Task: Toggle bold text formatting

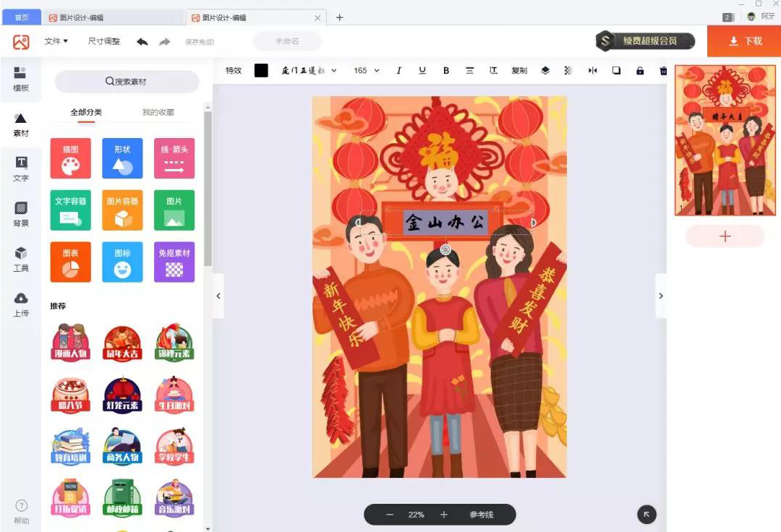Action: click(x=446, y=71)
